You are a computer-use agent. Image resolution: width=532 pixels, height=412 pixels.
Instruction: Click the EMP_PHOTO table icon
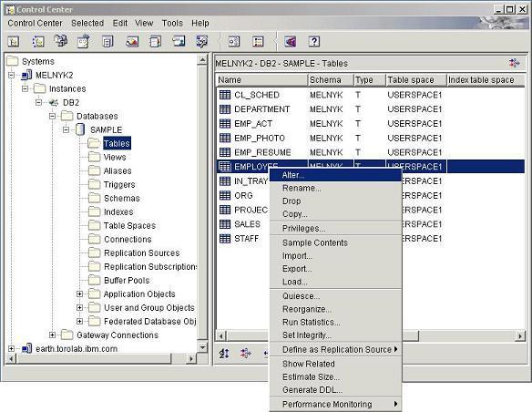[x=225, y=138]
